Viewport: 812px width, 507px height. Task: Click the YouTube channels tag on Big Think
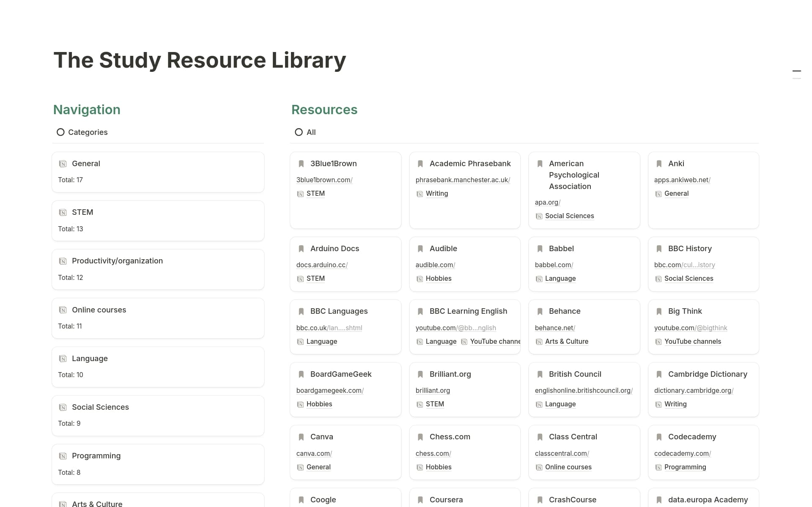point(692,342)
